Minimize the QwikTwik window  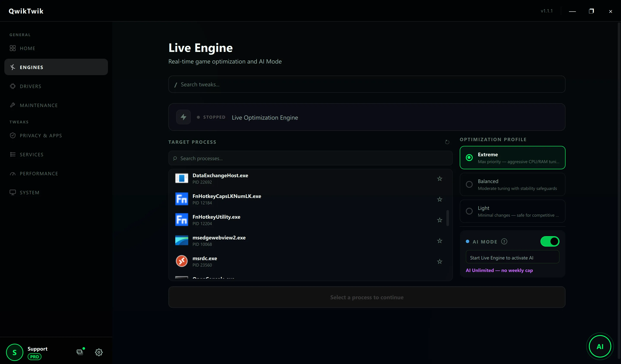[572, 11]
